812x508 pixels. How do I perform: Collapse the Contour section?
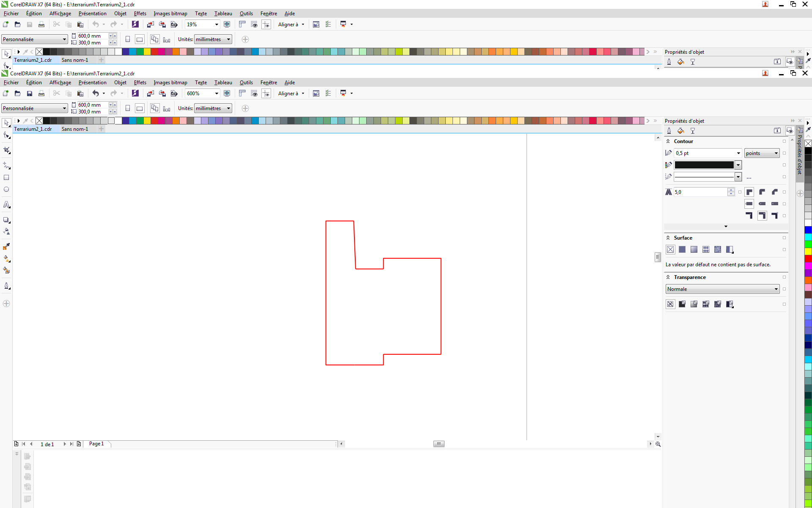[668, 141]
